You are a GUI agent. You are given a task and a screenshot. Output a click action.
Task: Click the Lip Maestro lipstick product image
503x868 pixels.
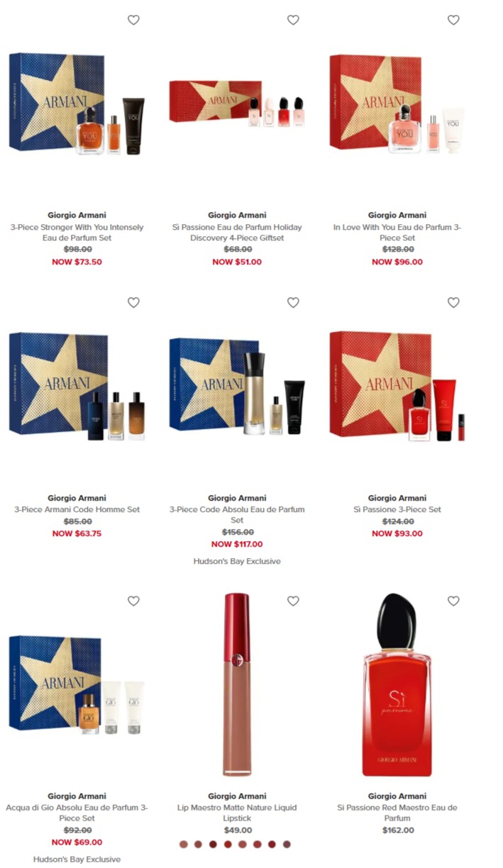coord(236,684)
